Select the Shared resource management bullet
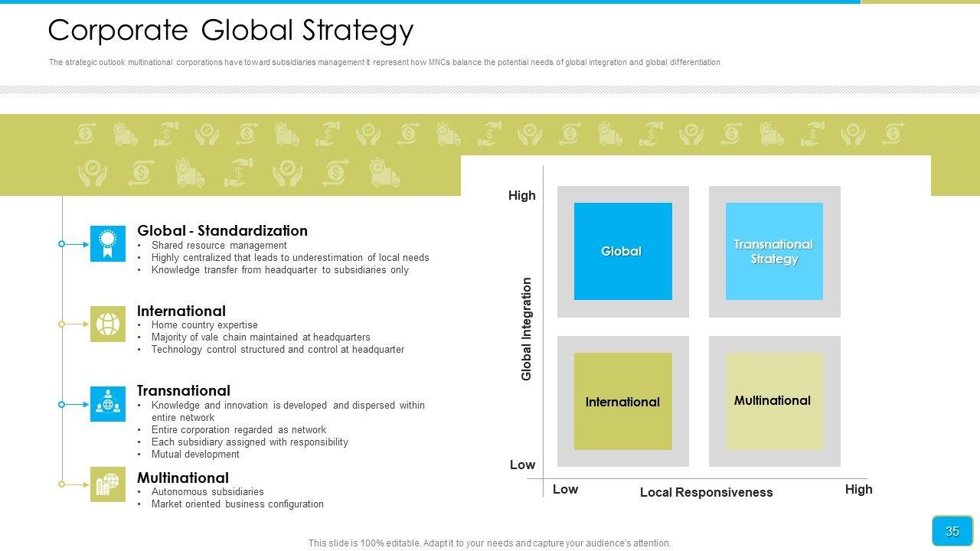This screenshot has height=551, width=980. (219, 246)
